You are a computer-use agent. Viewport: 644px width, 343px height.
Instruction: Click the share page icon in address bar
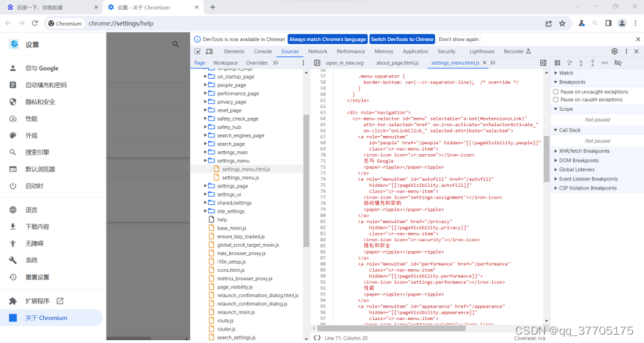(549, 24)
